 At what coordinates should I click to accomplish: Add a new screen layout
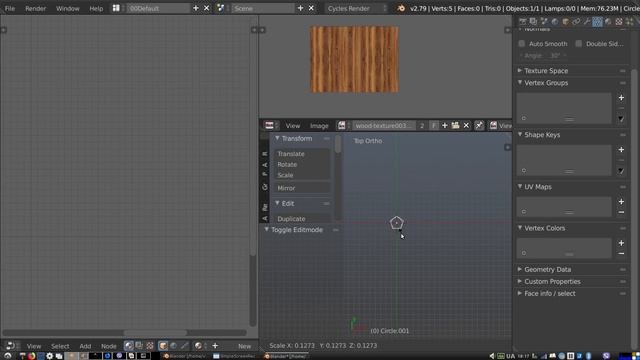[x=196, y=8]
